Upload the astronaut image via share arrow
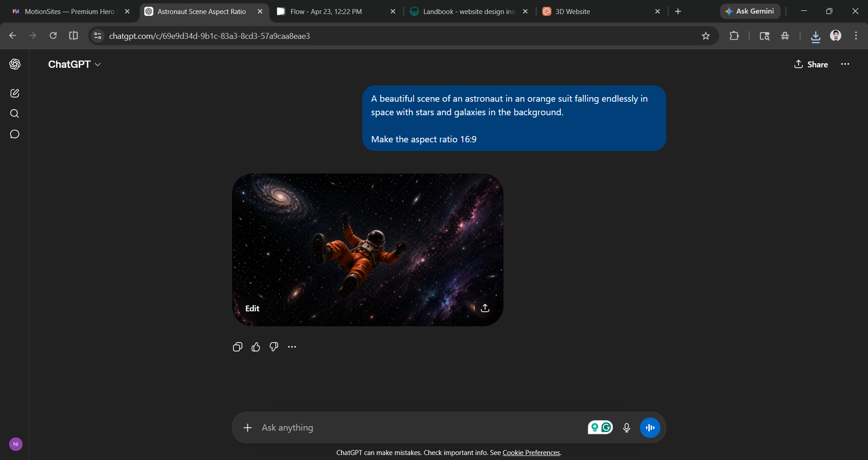 (485, 308)
